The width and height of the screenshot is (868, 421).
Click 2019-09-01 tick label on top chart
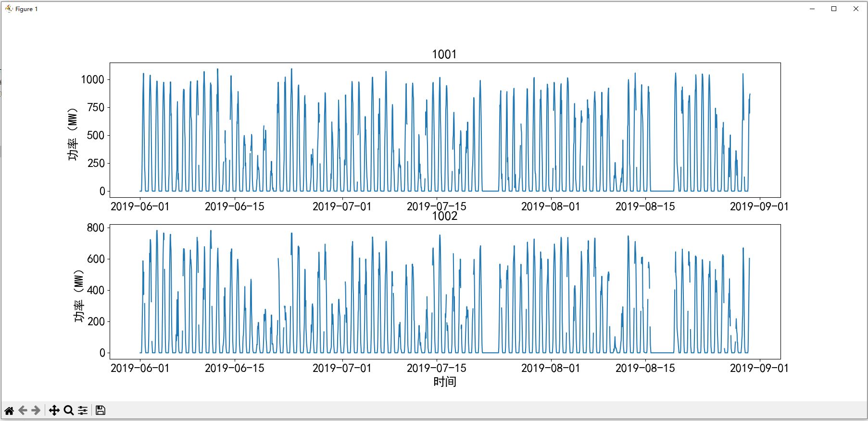point(759,206)
